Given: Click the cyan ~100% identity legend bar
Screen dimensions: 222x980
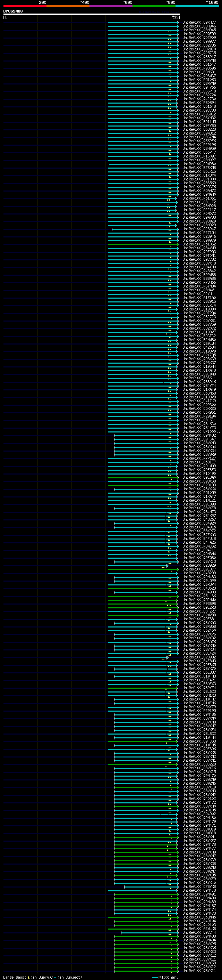Looking at the screenshot, I should pyautogui.click(x=197, y=6).
